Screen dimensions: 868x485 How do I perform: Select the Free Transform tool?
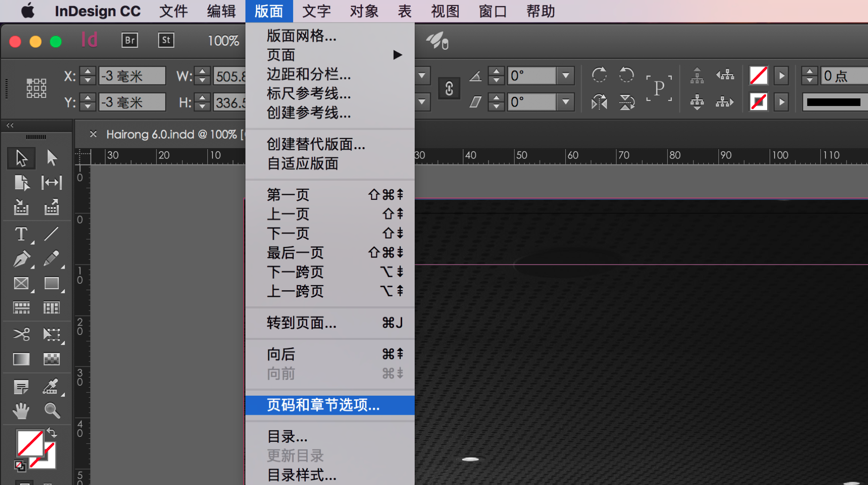click(52, 334)
